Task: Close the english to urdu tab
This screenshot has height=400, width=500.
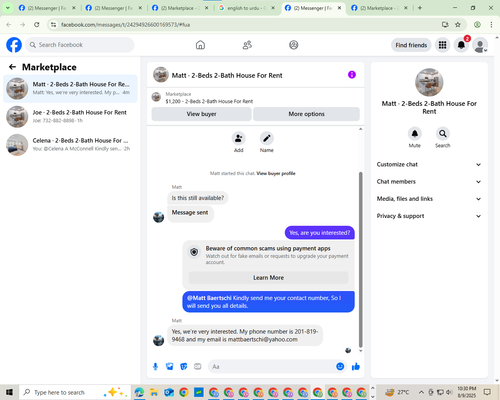Action: point(273,8)
